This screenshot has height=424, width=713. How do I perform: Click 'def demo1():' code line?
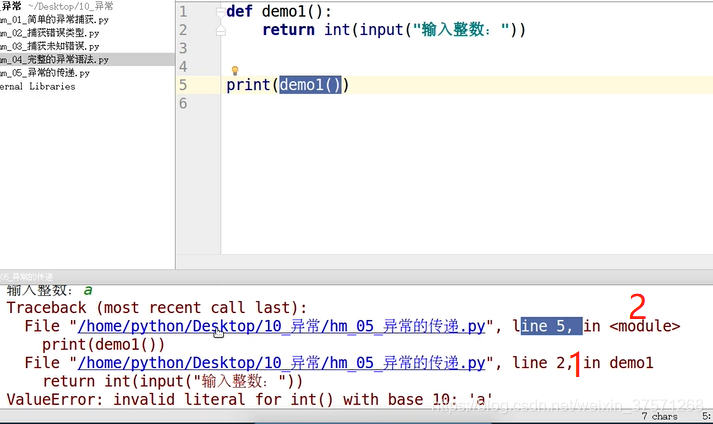[x=279, y=11]
